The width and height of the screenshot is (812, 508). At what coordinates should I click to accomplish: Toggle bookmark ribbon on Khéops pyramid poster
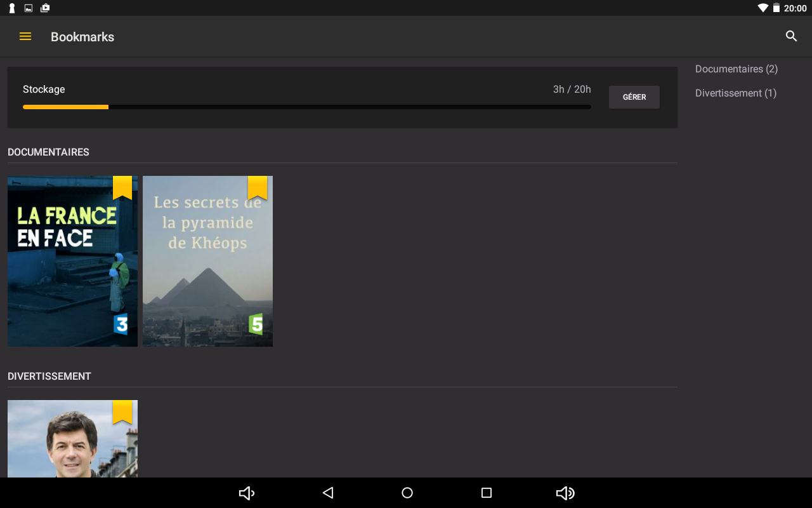pyautogui.click(x=258, y=187)
